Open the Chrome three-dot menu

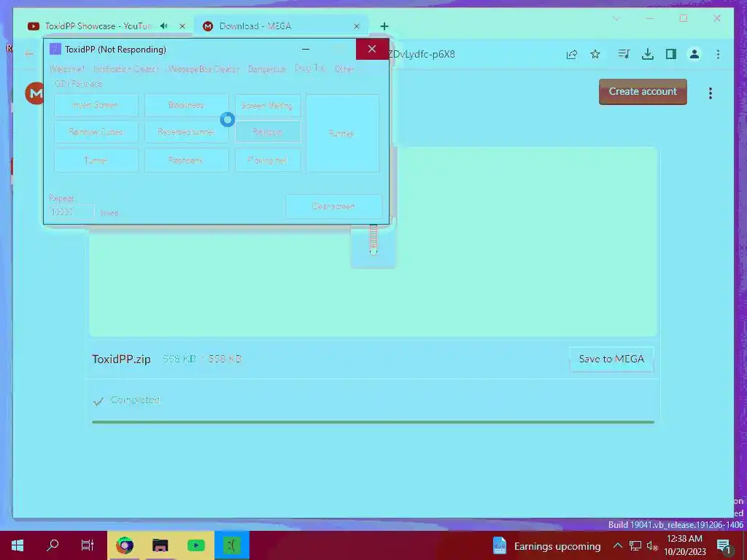click(x=718, y=54)
